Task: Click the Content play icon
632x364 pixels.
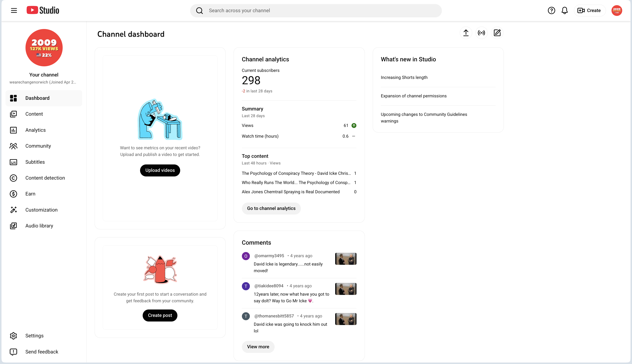Action: [x=13, y=114]
